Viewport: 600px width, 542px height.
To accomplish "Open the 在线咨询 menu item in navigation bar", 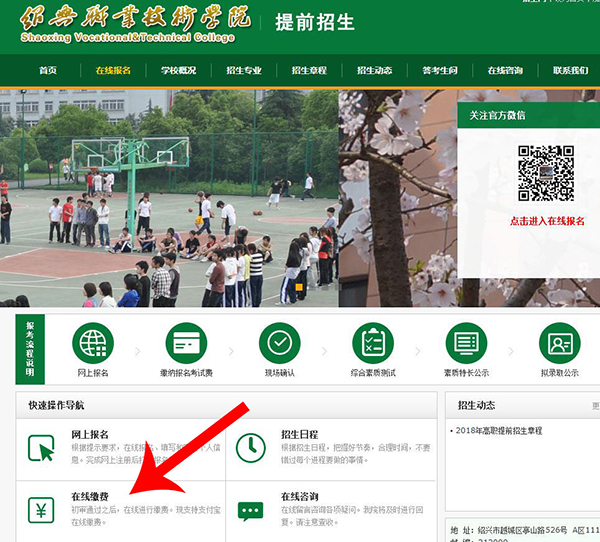I will (505, 70).
